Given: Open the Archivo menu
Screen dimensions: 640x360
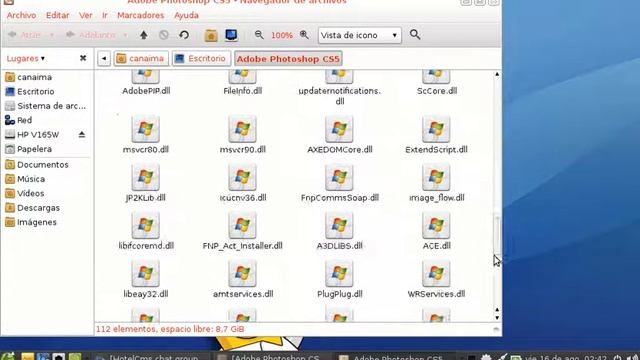Looking at the screenshot, I should pyautogui.click(x=21, y=16).
